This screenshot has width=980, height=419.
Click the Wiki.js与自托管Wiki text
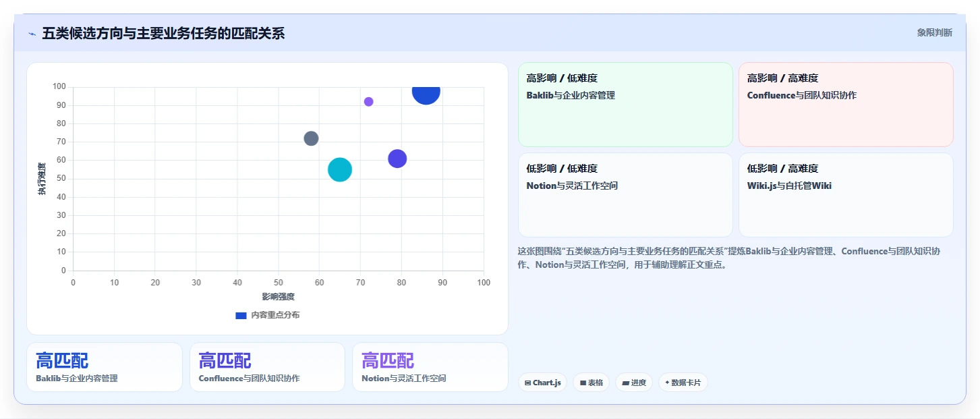pyautogui.click(x=789, y=186)
